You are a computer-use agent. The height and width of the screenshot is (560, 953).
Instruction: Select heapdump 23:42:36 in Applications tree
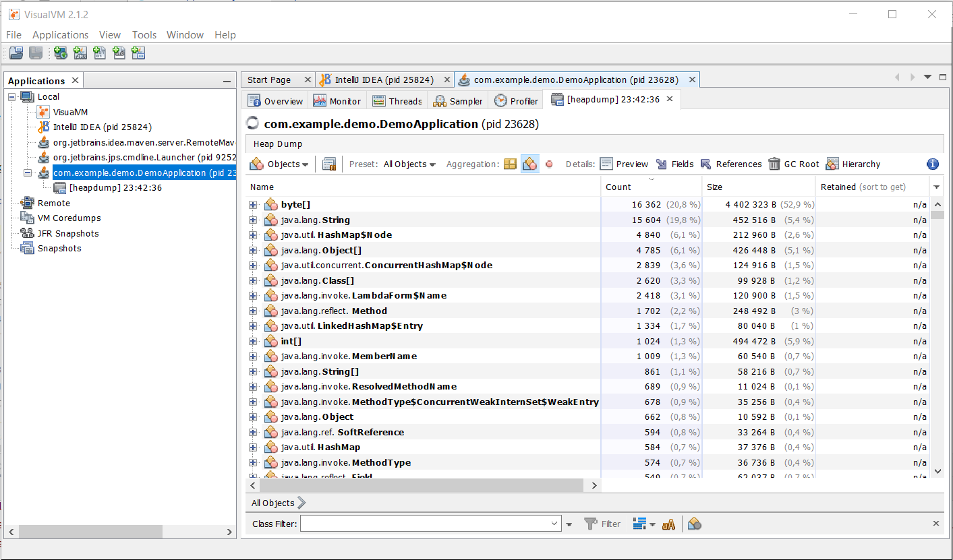pos(115,188)
